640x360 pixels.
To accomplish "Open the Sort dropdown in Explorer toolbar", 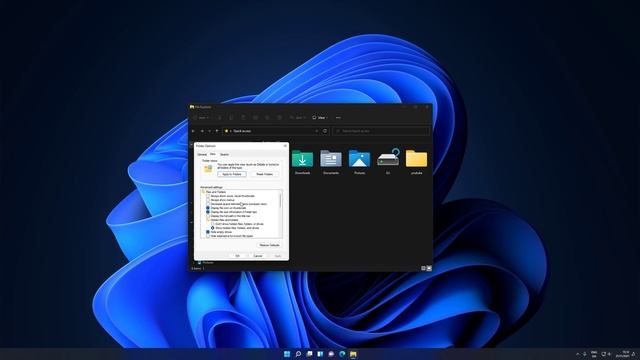I will (298, 118).
